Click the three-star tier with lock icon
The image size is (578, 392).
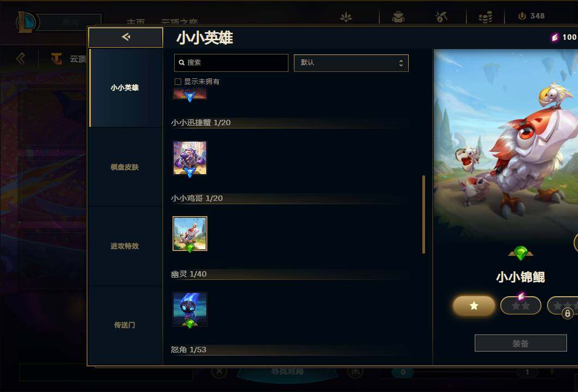[563, 306]
